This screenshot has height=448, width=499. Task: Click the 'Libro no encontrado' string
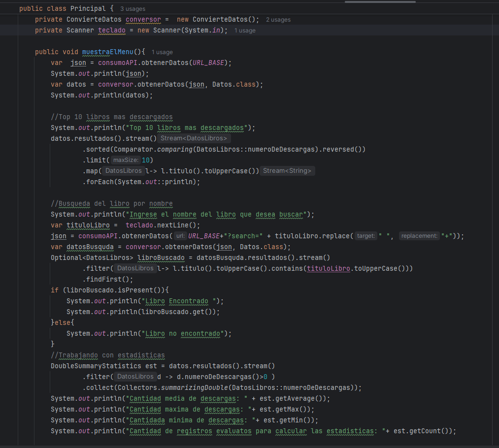182,333
